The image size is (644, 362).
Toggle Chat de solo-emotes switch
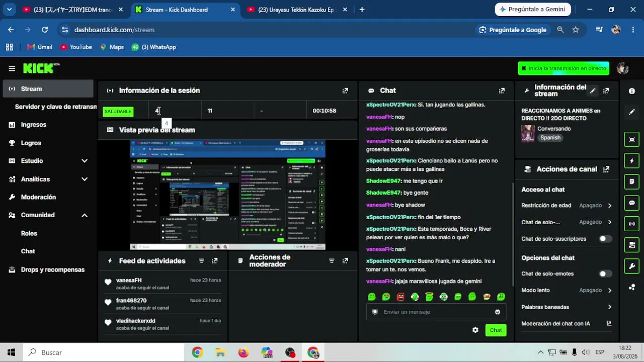pos(605,274)
